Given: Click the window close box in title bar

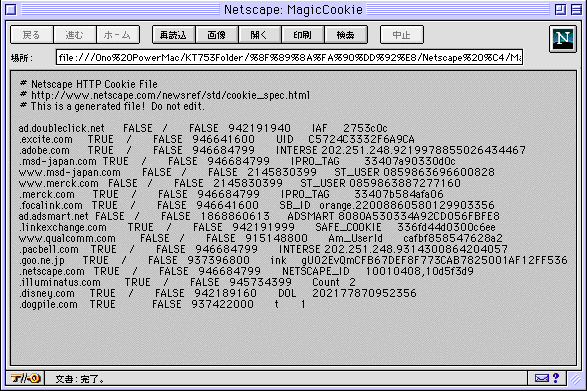Looking at the screenshot, I should point(11,9).
